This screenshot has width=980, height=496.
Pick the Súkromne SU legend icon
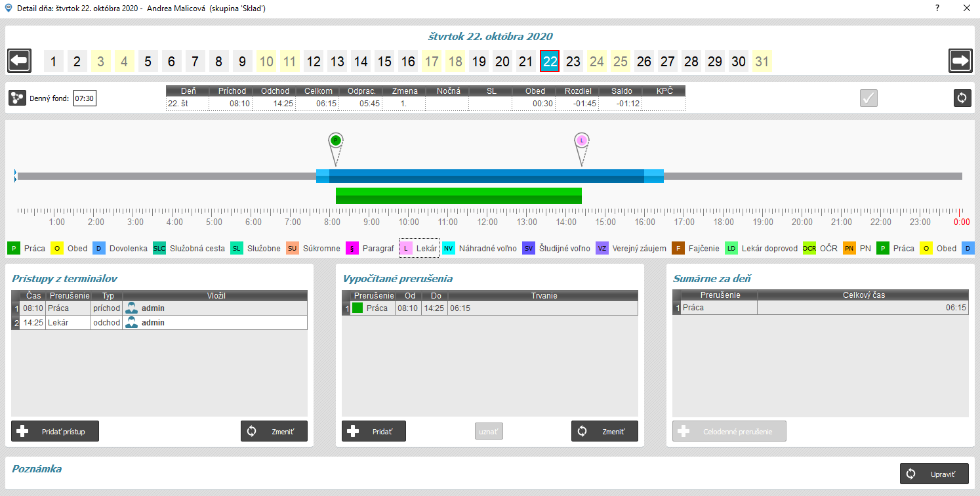point(292,249)
